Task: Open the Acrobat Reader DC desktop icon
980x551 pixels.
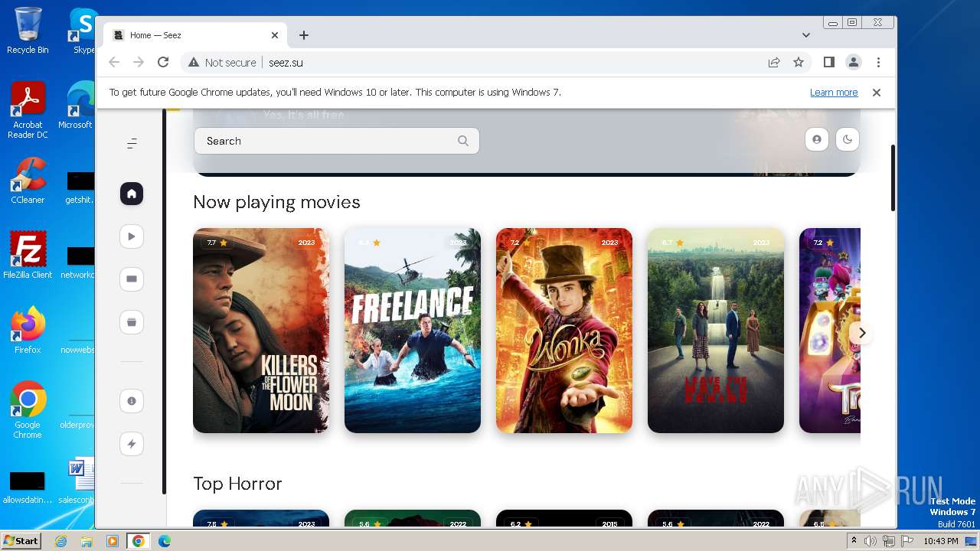Action: pyautogui.click(x=28, y=110)
